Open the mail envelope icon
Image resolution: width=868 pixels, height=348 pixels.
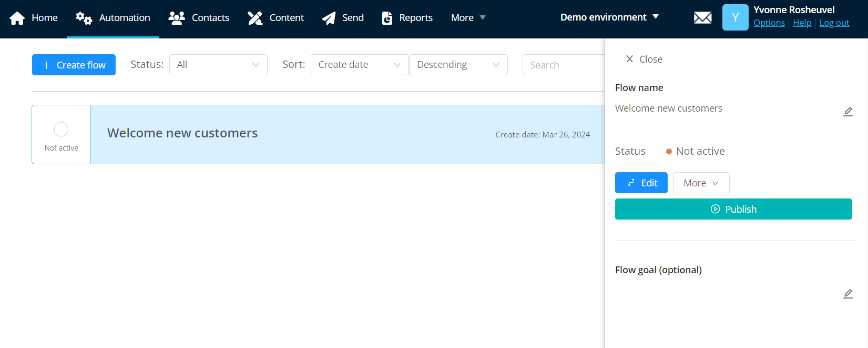(x=702, y=18)
